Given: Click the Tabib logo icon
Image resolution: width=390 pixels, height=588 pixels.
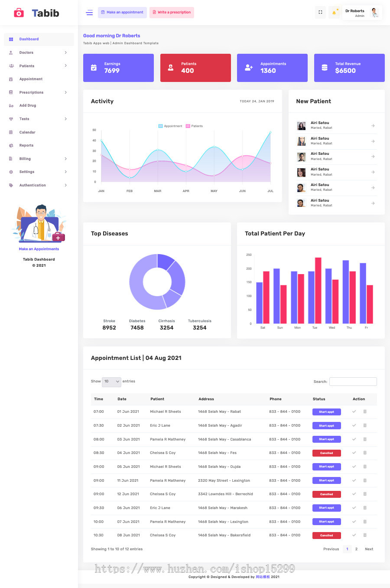Looking at the screenshot, I should tap(19, 13).
